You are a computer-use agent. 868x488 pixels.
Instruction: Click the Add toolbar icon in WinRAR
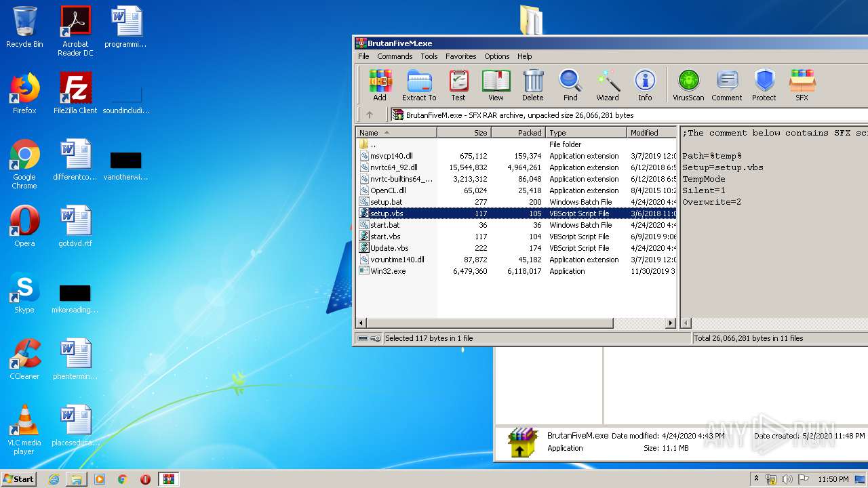[380, 85]
